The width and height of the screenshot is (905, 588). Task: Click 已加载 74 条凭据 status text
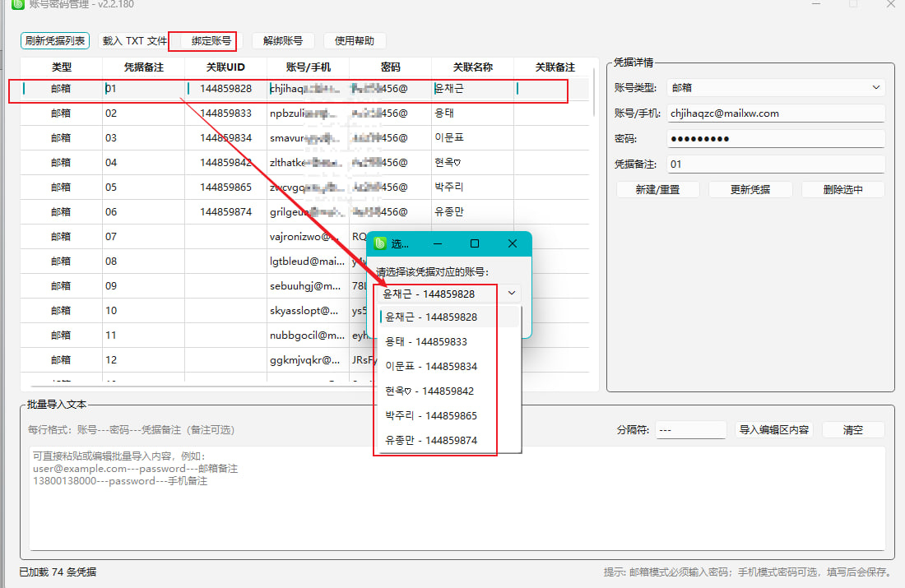[x=58, y=572]
